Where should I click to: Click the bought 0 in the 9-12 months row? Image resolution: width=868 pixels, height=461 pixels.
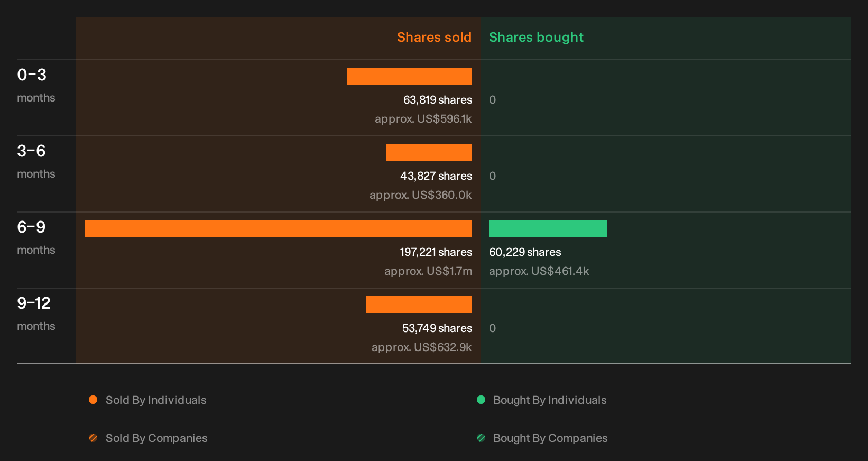[x=492, y=328]
